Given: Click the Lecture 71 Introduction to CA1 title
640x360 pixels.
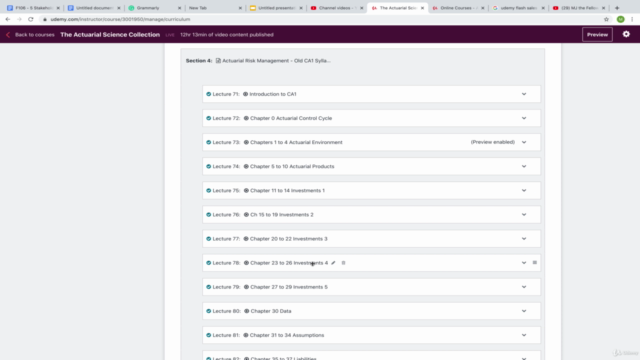Looking at the screenshot, I should 273,94.
